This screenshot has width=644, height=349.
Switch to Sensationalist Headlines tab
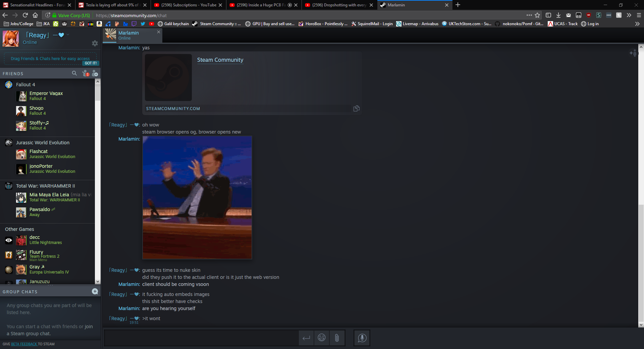coord(37,5)
